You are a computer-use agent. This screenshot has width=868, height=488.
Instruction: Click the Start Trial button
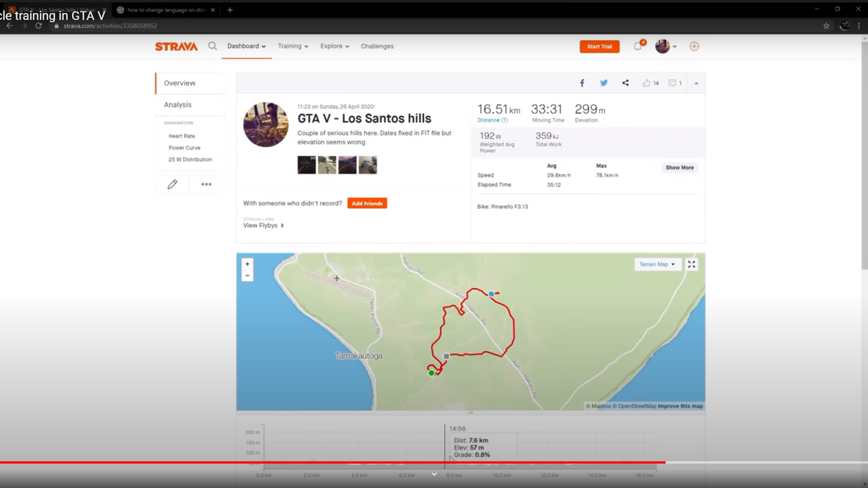pyautogui.click(x=599, y=46)
